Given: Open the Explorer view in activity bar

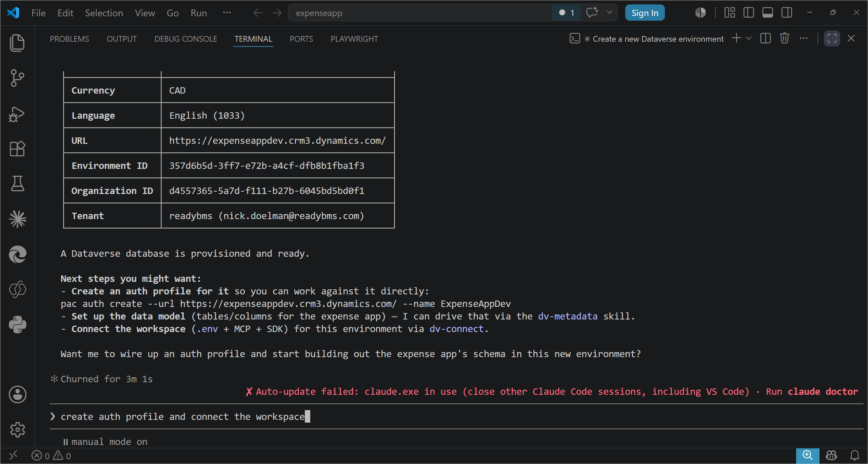Looking at the screenshot, I should (x=17, y=43).
